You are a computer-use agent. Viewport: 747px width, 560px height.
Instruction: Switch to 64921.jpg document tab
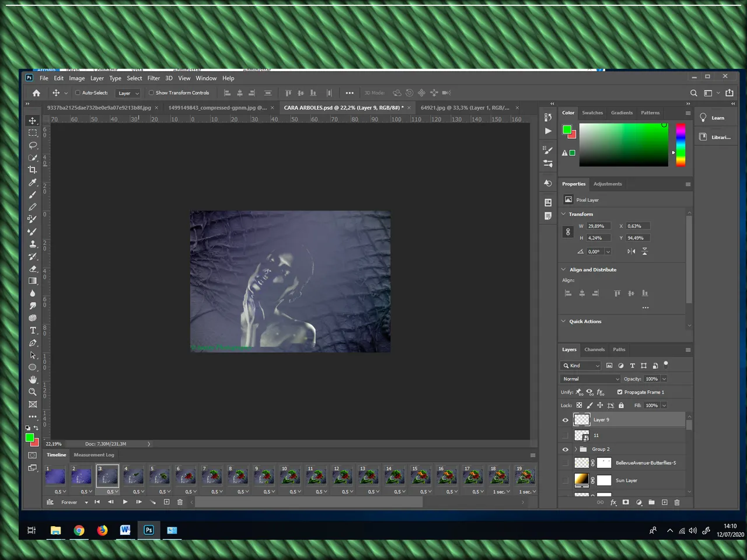[465, 108]
